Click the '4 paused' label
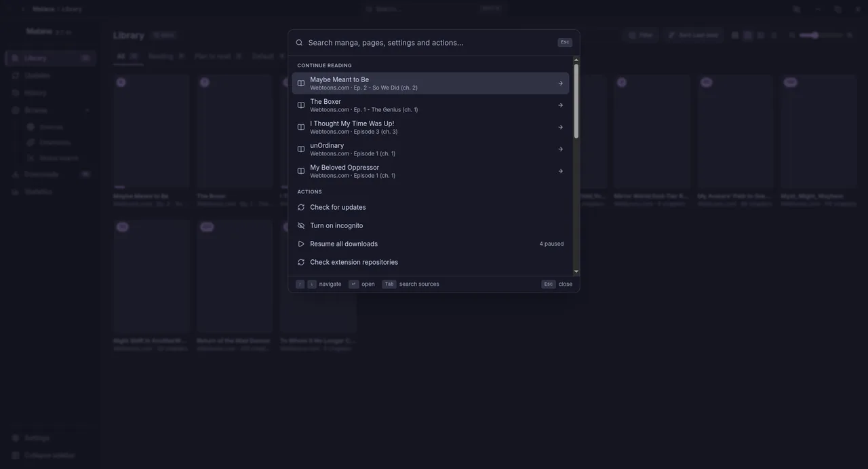This screenshot has height=469, width=868. click(551, 244)
